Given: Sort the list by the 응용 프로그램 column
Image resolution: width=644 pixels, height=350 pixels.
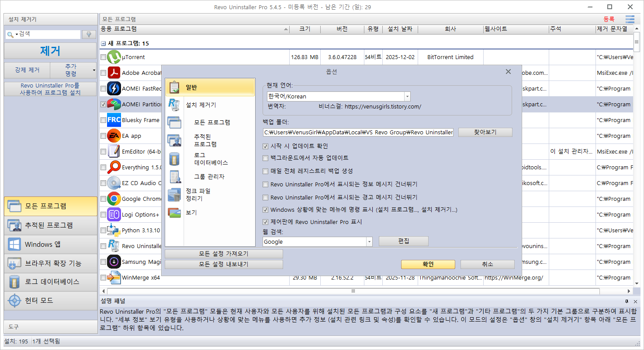Looking at the screenshot, I should coord(195,29).
